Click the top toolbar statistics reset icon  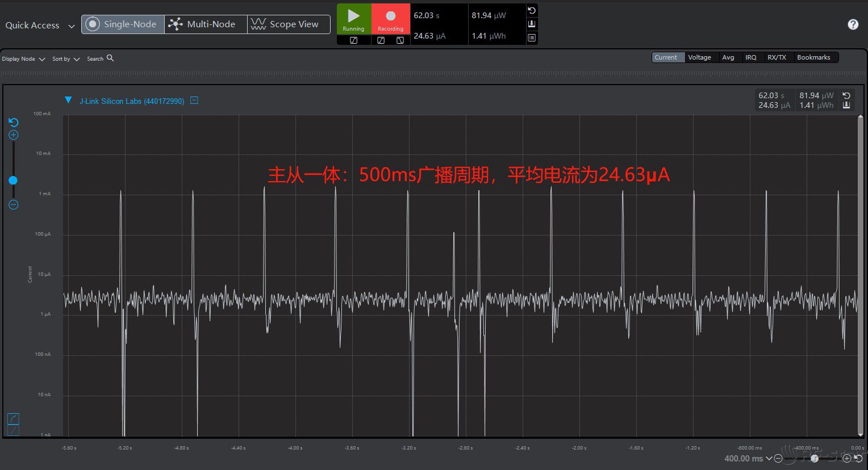532,11
